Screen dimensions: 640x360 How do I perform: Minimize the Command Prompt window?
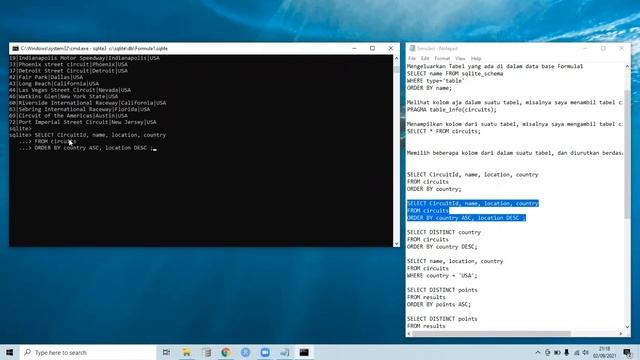tap(354, 48)
